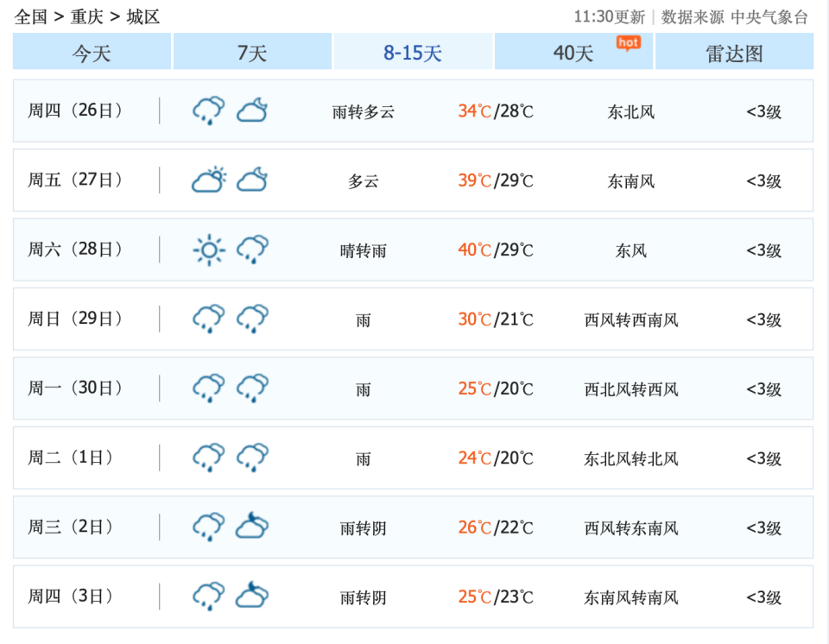829x644 pixels.
Task: Click the <3级 wind level for 周四 3日
Action: (764, 597)
